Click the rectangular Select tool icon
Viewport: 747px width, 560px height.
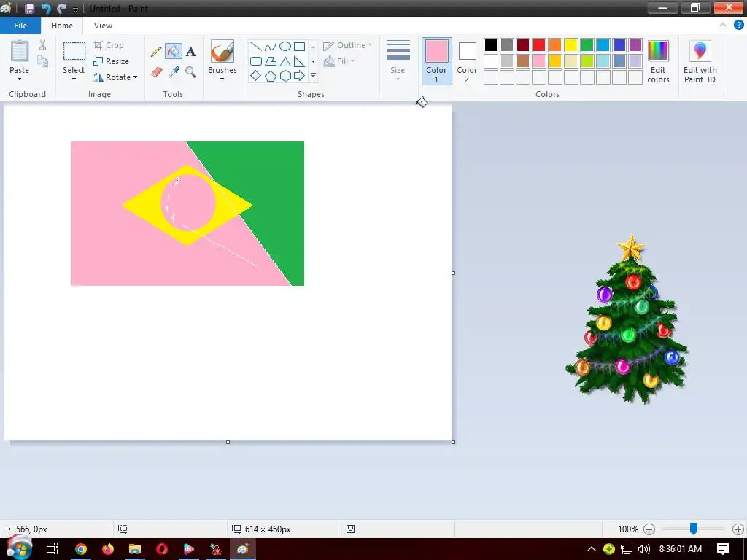(74, 51)
